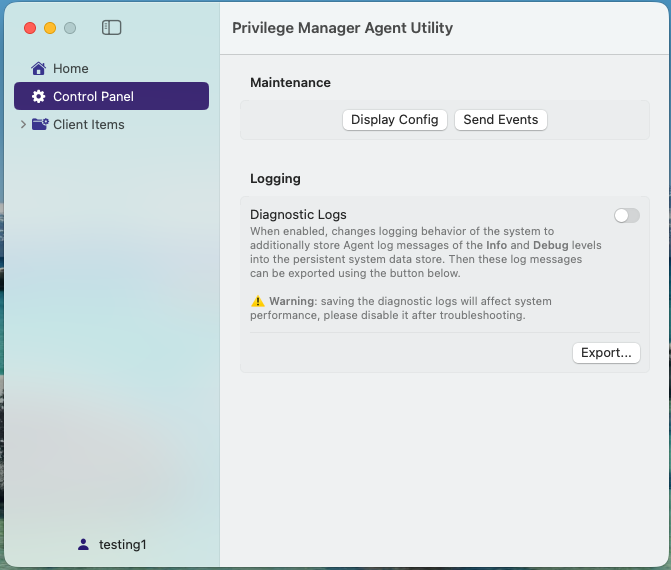This screenshot has width=671, height=570.
Task: Enable the Diagnostic Logs switch
Action: 626,215
